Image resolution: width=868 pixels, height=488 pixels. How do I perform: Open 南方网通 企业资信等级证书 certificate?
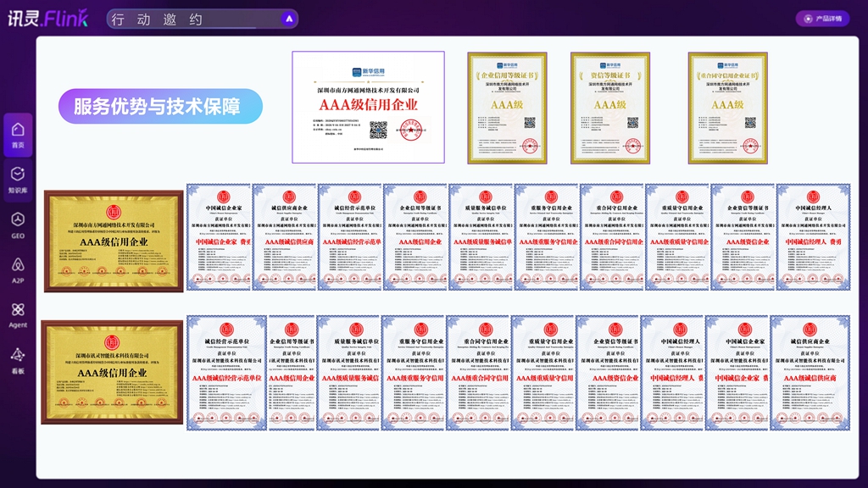[x=743, y=237]
